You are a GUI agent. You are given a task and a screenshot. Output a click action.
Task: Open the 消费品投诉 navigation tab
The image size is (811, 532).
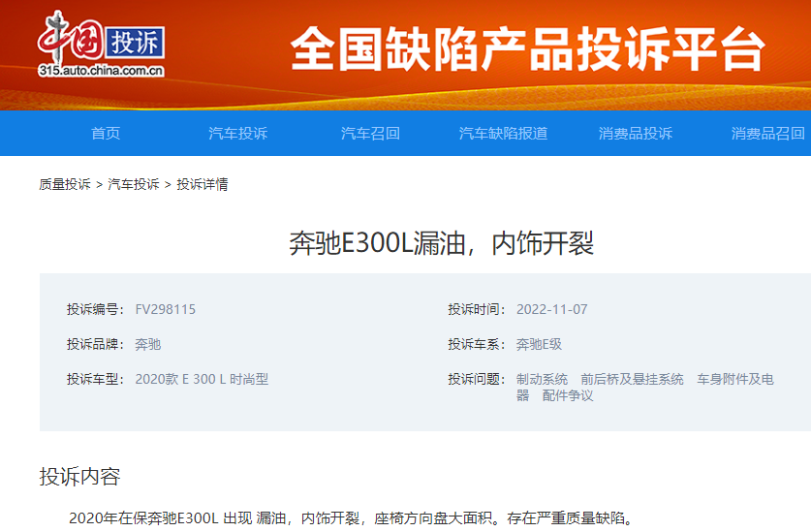coord(636,134)
